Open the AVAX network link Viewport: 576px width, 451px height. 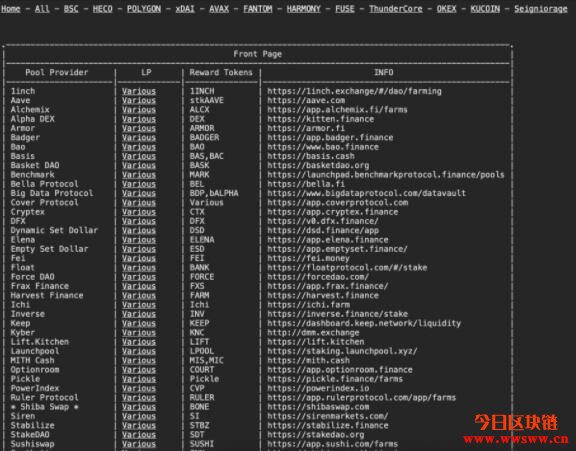(x=219, y=8)
